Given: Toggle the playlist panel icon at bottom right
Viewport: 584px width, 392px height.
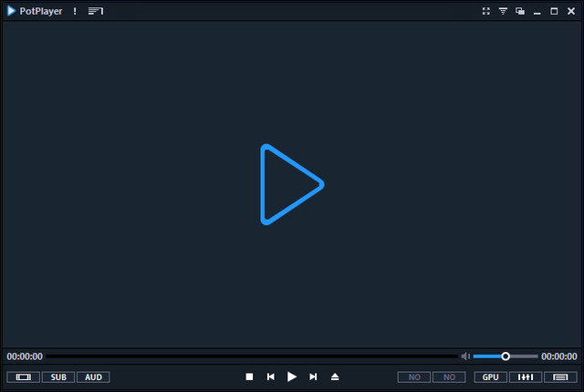Looking at the screenshot, I should (x=560, y=377).
